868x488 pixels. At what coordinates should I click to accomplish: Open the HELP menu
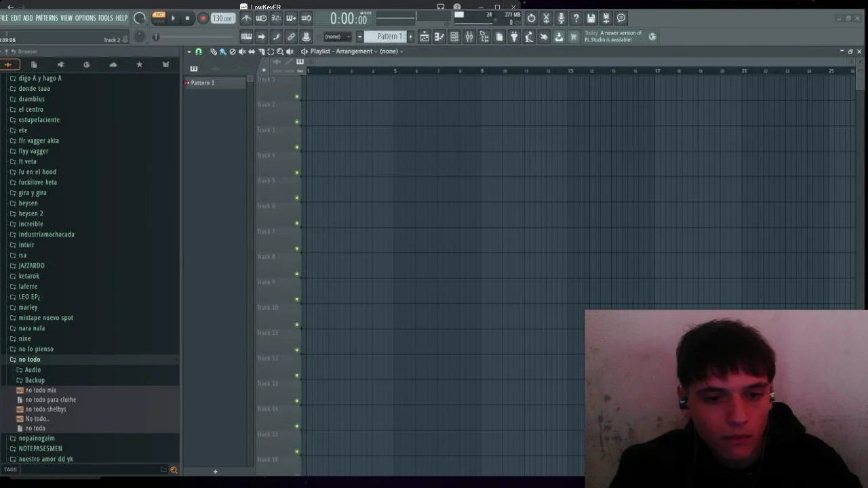click(121, 18)
